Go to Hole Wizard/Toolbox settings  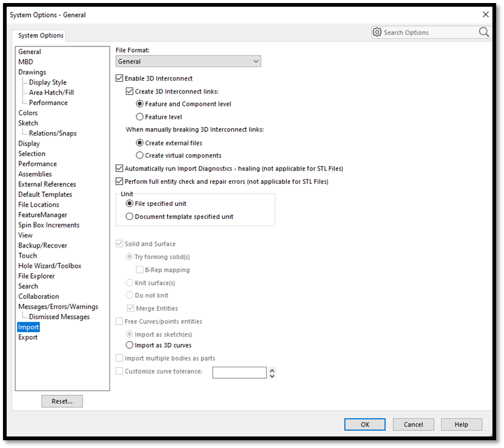pyautogui.click(x=49, y=265)
